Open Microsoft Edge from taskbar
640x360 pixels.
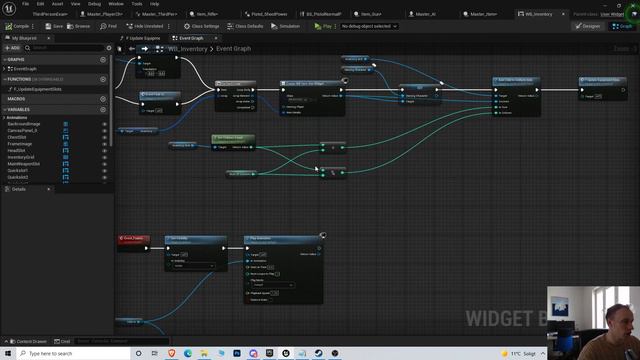[188, 353]
